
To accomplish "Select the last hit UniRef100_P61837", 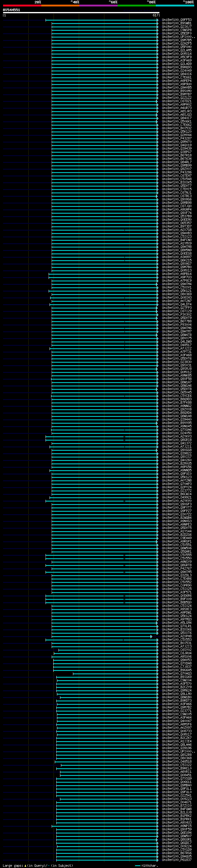I will pos(177,860).
